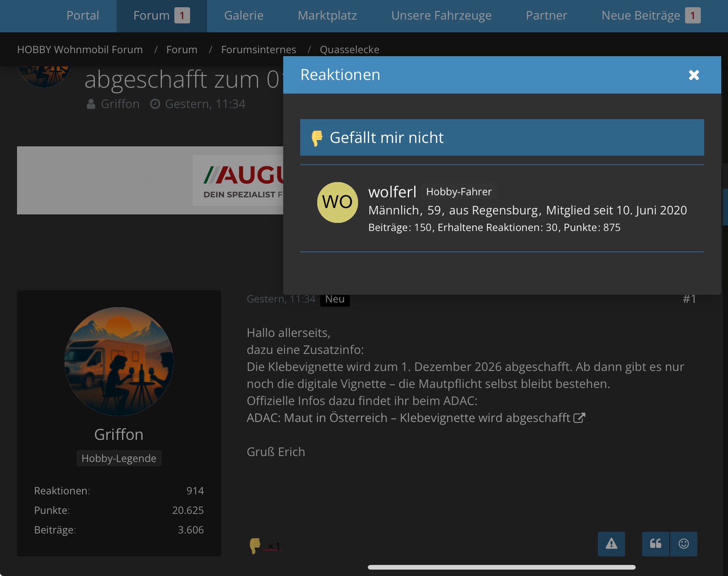
Task: Open Griffon's profile picture
Action: pyautogui.click(x=119, y=361)
